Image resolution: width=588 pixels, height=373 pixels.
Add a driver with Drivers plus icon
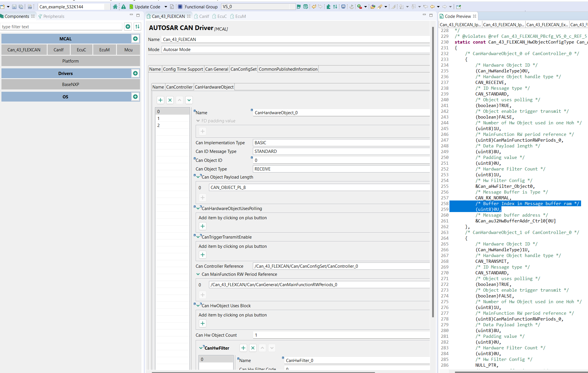135,73
